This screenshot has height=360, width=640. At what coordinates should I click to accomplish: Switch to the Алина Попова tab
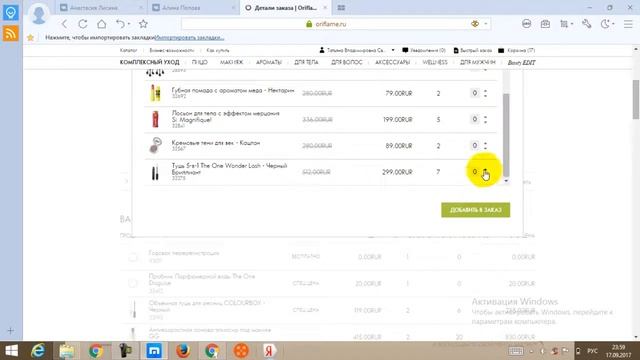[193, 8]
